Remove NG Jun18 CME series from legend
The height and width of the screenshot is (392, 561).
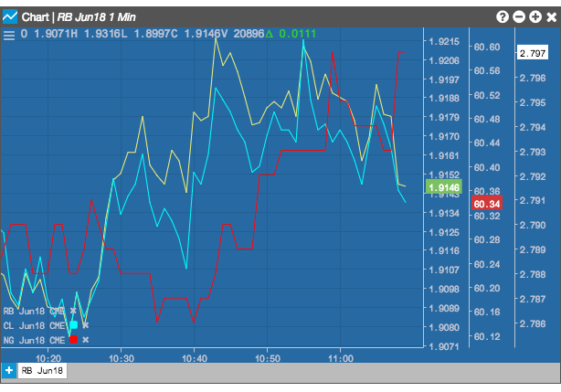pos(85,340)
